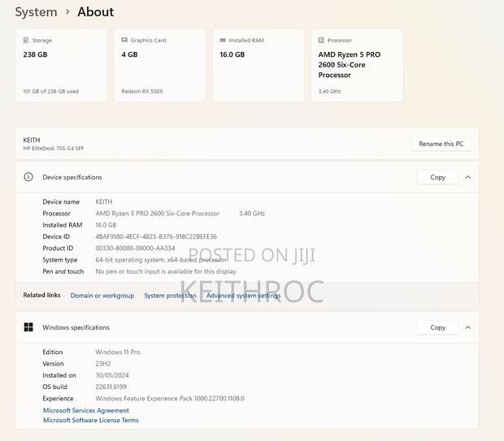
Task: Click the Storage card icon
Action: 26,40
